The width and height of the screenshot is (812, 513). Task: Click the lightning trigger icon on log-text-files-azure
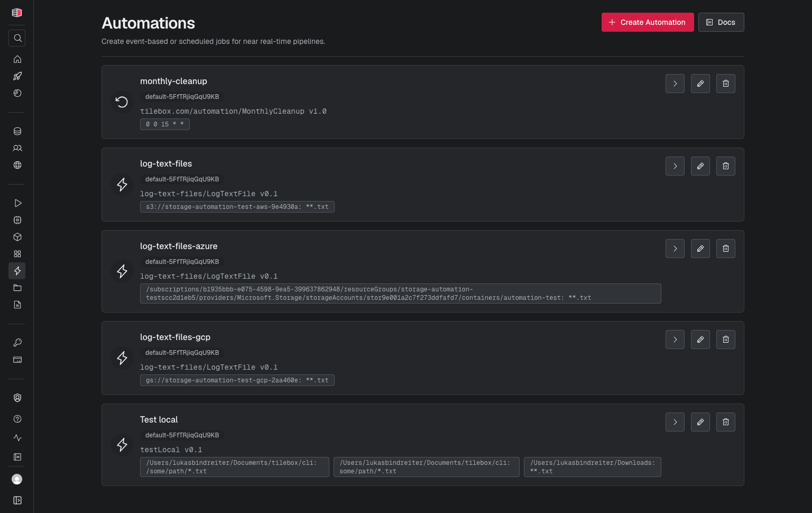[122, 271]
